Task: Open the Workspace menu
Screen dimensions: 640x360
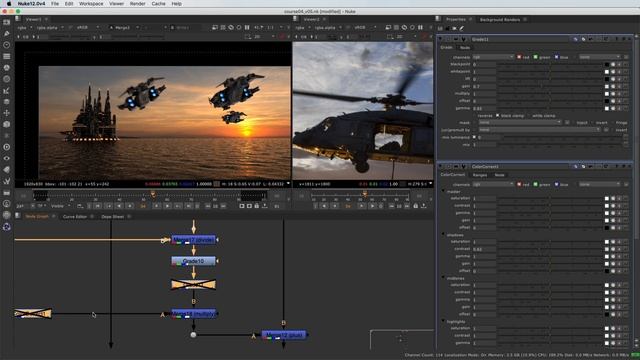Action: pyautogui.click(x=91, y=4)
